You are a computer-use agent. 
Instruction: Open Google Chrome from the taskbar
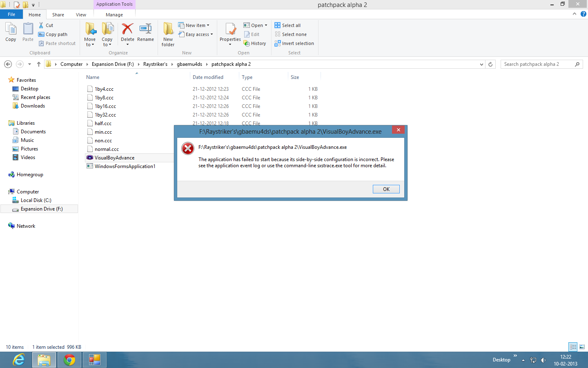point(69,360)
